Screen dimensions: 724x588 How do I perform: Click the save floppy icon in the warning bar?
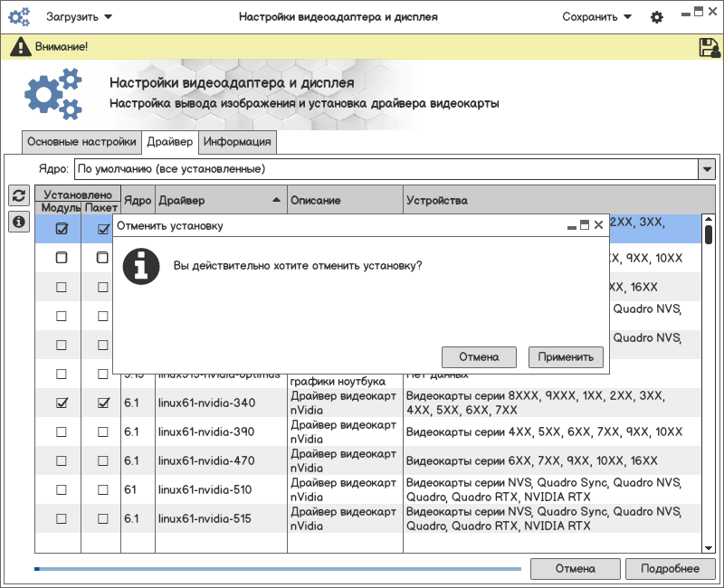[709, 48]
